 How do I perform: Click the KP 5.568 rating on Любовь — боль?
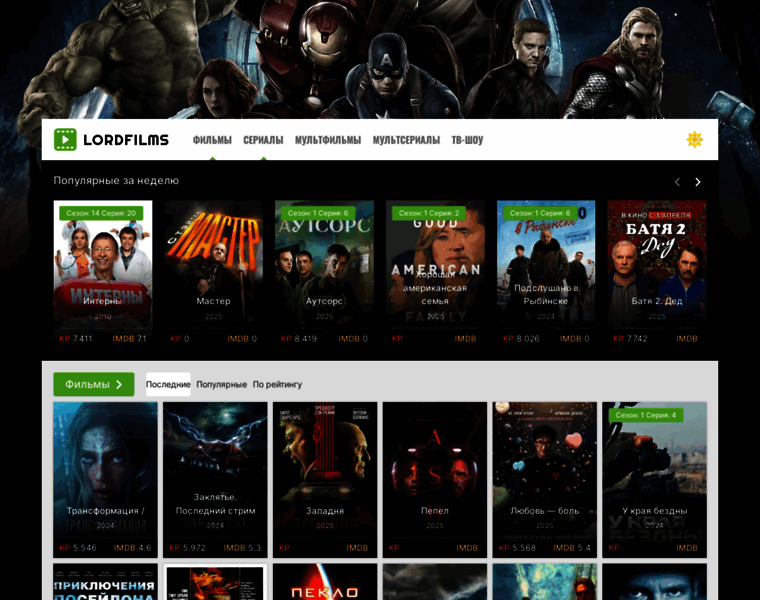tap(517, 548)
